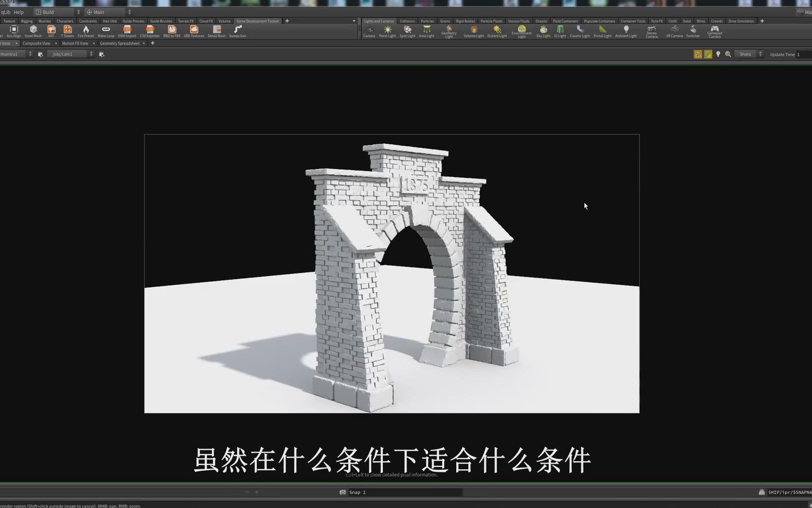Screen dimensions: 812x508
Task: Open the Composite View pane tab
Action: click(36, 43)
